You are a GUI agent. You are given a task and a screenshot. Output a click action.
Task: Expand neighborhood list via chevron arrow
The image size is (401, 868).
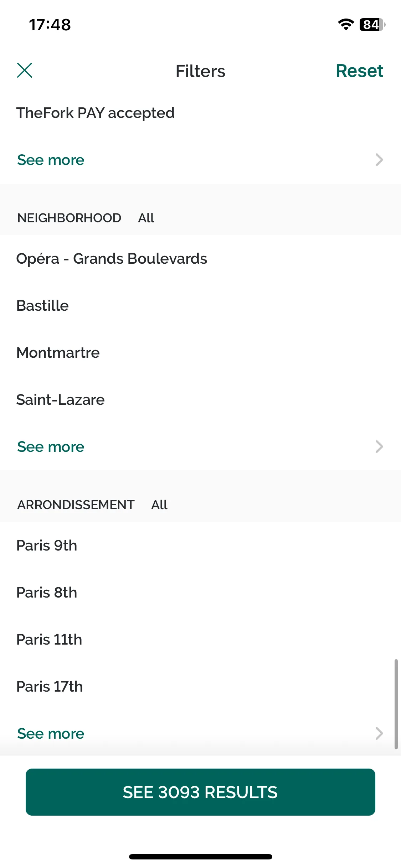click(x=379, y=446)
